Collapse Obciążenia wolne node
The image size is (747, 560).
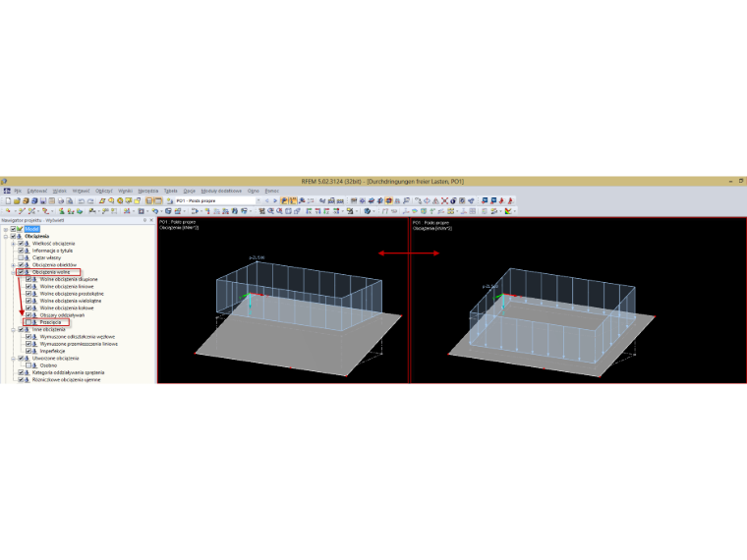(x=14, y=272)
